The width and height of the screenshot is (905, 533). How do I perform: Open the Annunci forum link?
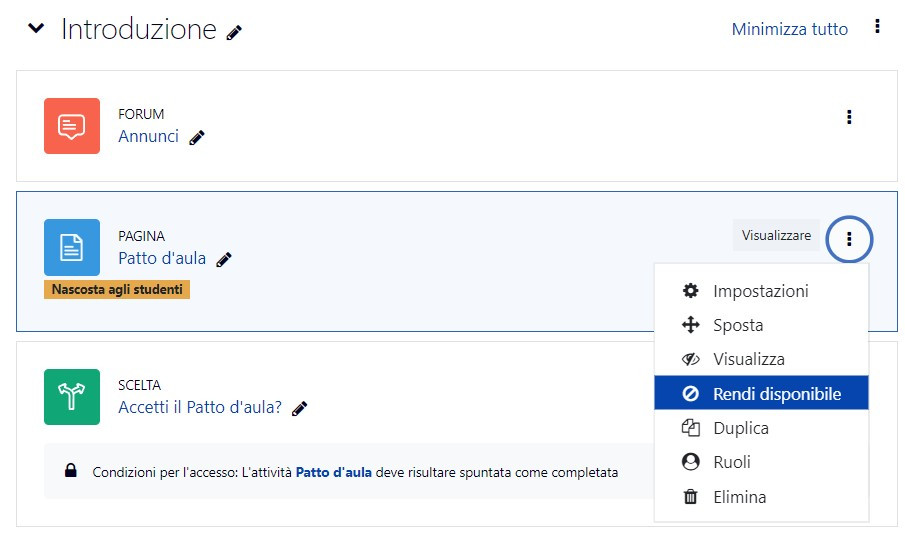coord(148,136)
